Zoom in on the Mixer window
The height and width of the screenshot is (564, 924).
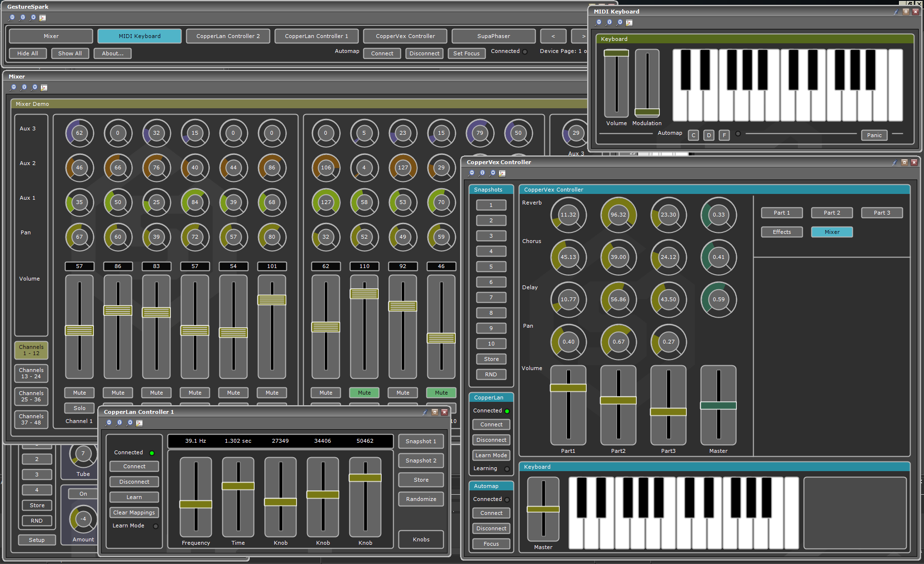[34, 88]
